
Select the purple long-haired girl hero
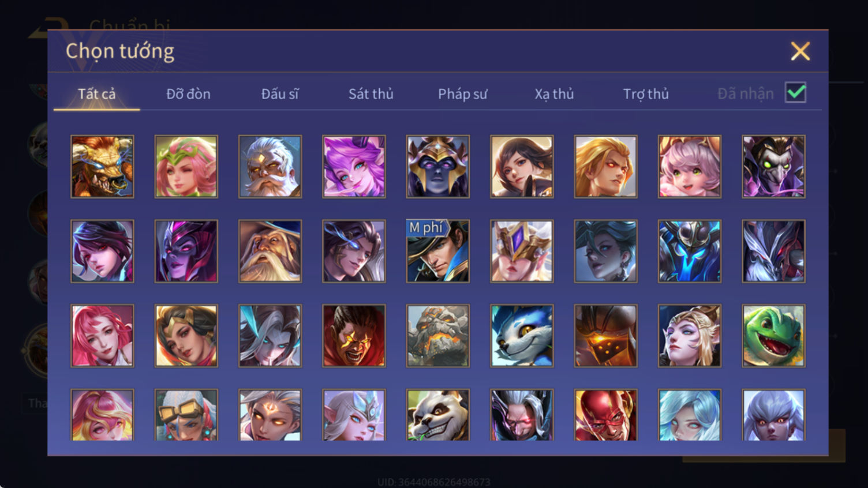[x=354, y=167]
